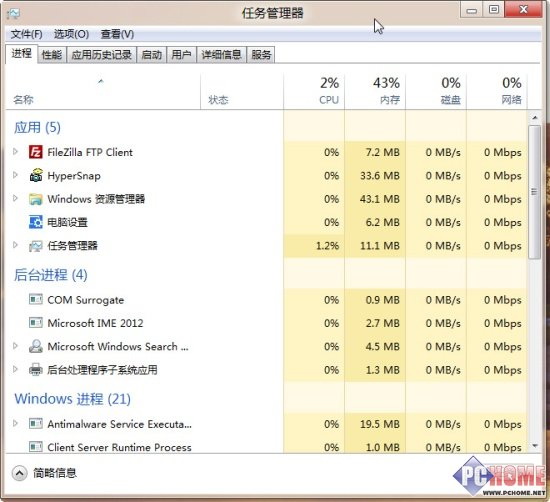The image size is (550, 502).
Task: Sort by the 磁盘 column header
Action: 436,92
